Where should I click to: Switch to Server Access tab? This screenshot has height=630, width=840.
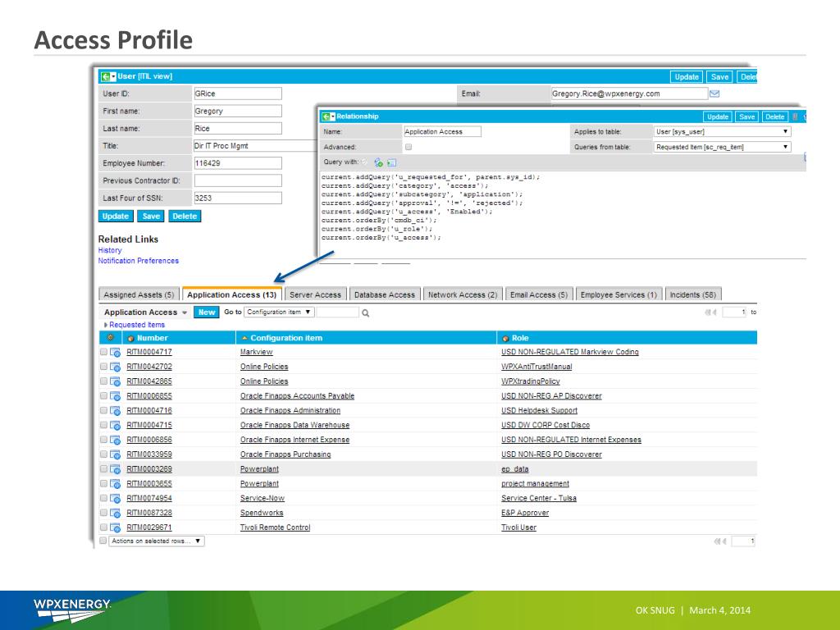(x=316, y=294)
